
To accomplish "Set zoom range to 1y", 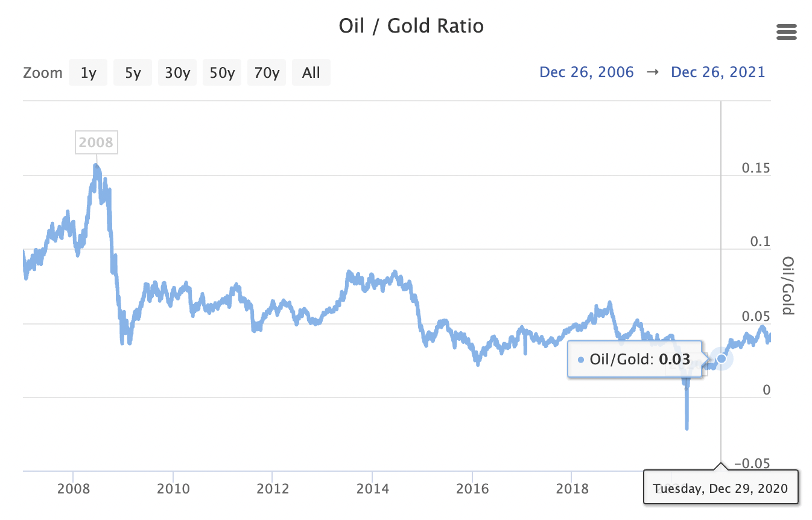I will 88,73.
